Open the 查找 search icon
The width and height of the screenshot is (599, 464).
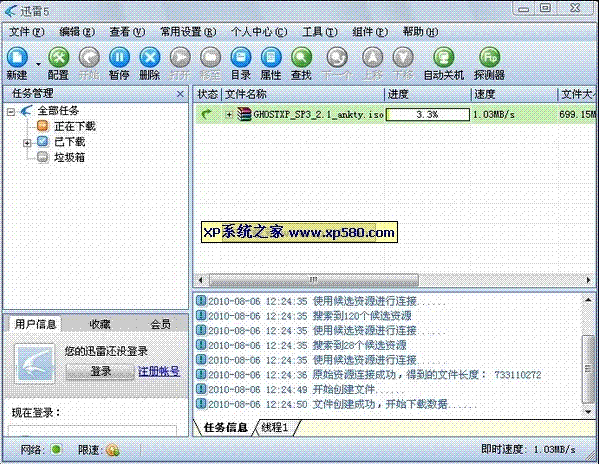click(x=301, y=58)
